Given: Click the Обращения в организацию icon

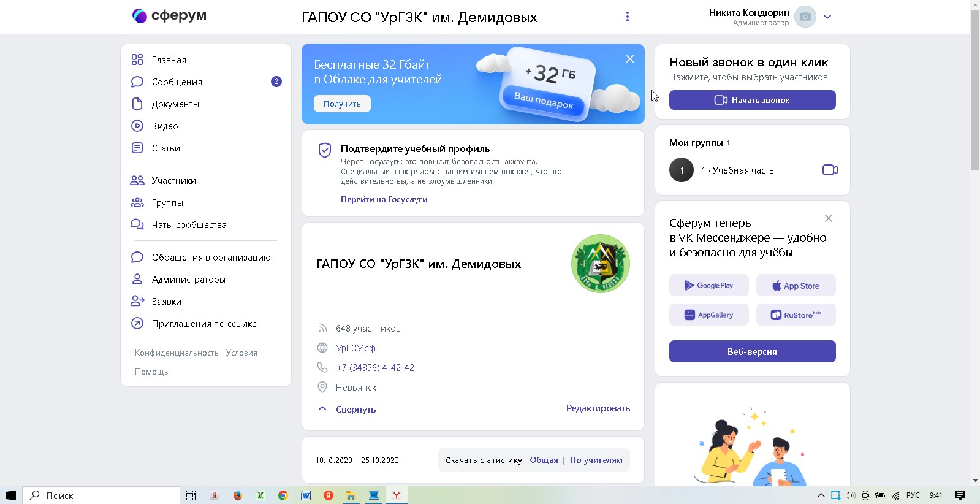Looking at the screenshot, I should pyautogui.click(x=137, y=257).
